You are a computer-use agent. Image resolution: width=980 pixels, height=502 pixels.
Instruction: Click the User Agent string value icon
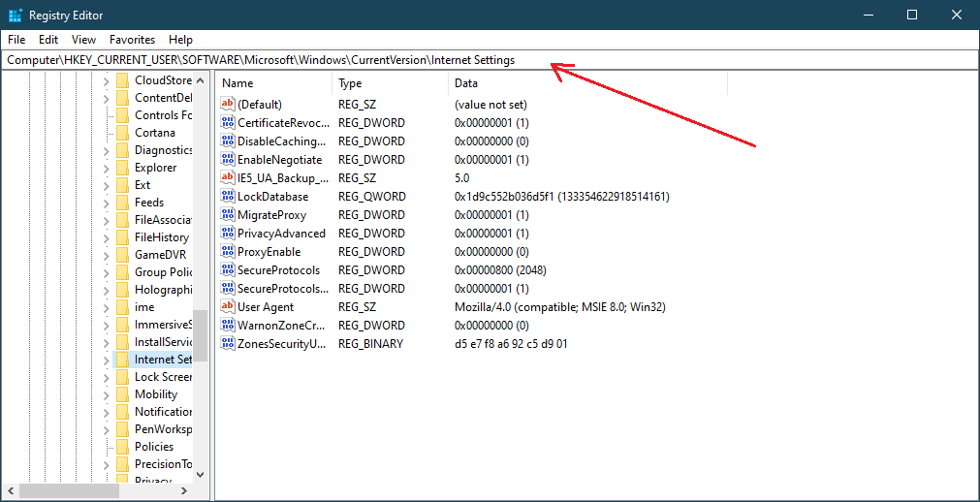pos(228,307)
